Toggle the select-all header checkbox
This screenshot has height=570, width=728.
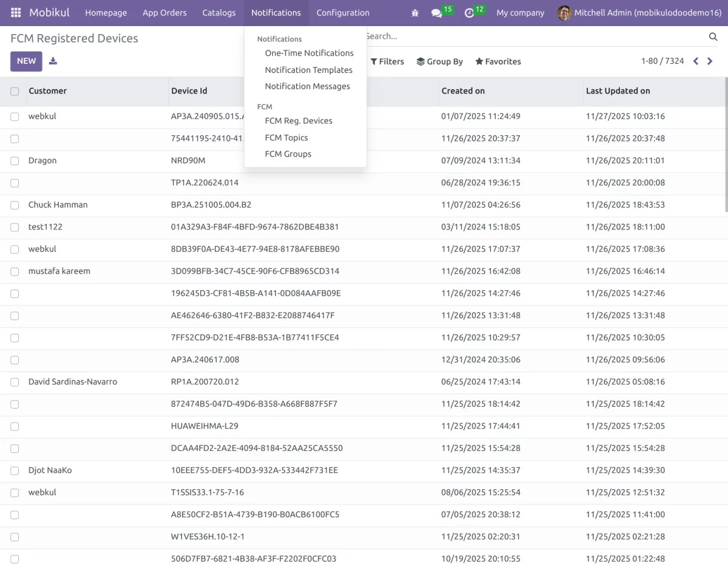coord(15,91)
